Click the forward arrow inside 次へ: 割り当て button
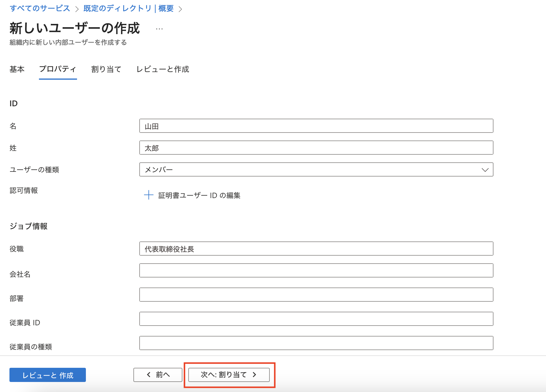The height and width of the screenshot is (392, 546). (254, 374)
